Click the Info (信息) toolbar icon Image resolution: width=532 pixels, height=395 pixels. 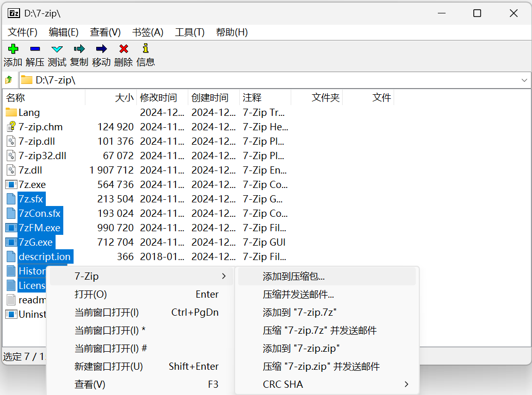click(x=146, y=48)
